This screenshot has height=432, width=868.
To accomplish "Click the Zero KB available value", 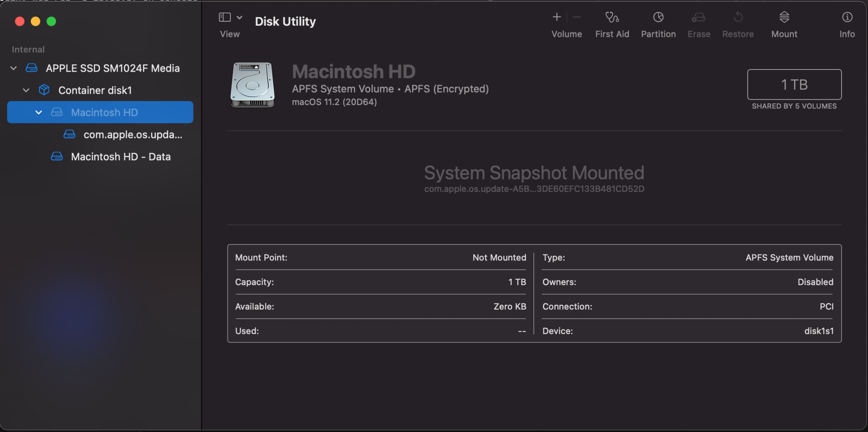I will pyautogui.click(x=510, y=307).
